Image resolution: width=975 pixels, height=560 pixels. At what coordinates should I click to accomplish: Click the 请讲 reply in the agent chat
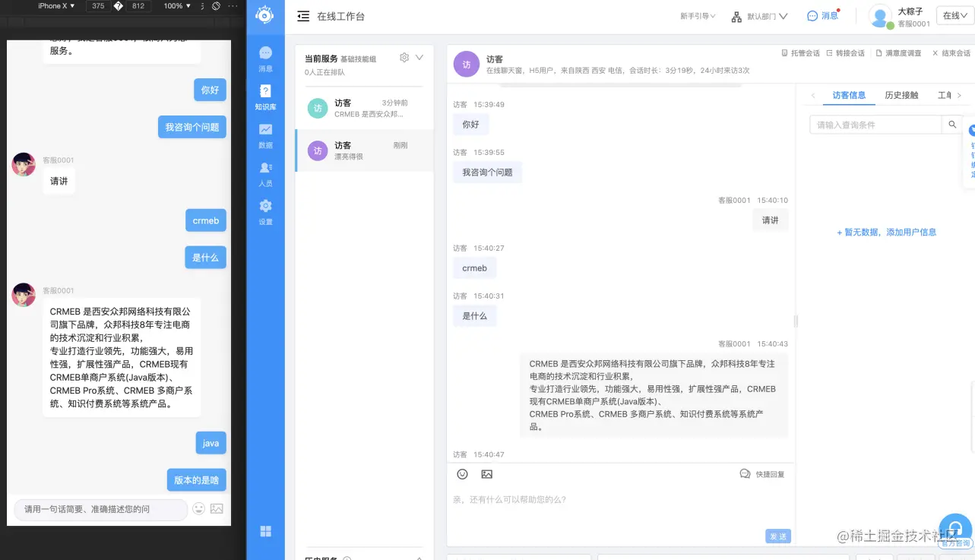click(x=771, y=220)
